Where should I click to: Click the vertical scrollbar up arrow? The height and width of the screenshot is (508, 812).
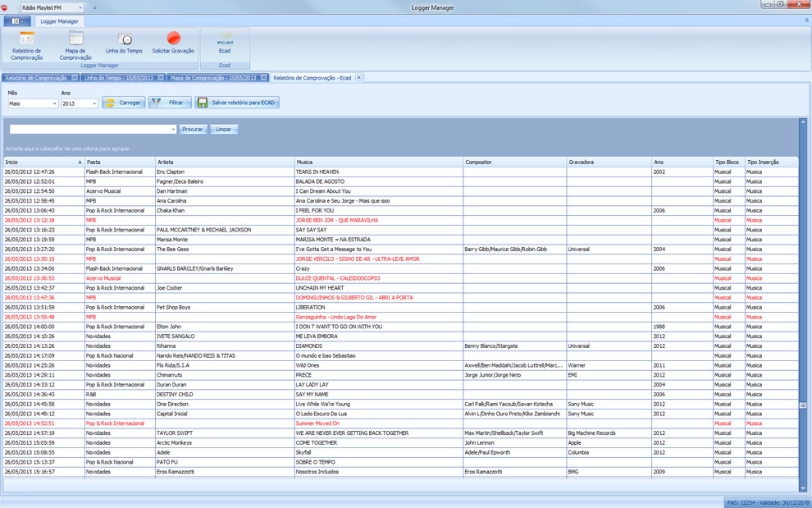point(803,121)
